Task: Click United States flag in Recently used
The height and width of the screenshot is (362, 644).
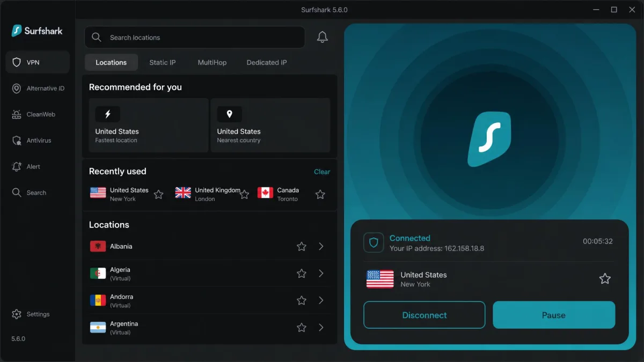Action: 98,193
